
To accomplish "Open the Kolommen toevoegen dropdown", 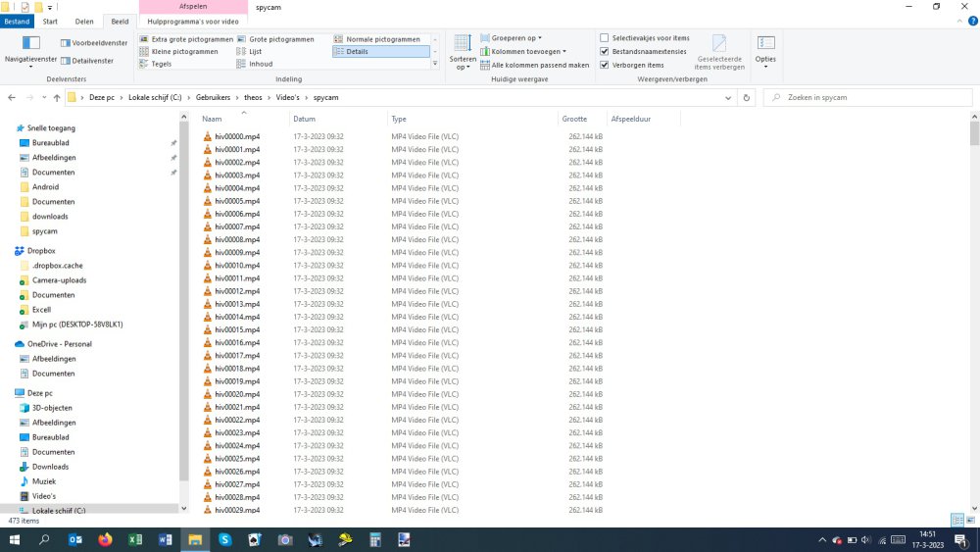I will (x=522, y=52).
